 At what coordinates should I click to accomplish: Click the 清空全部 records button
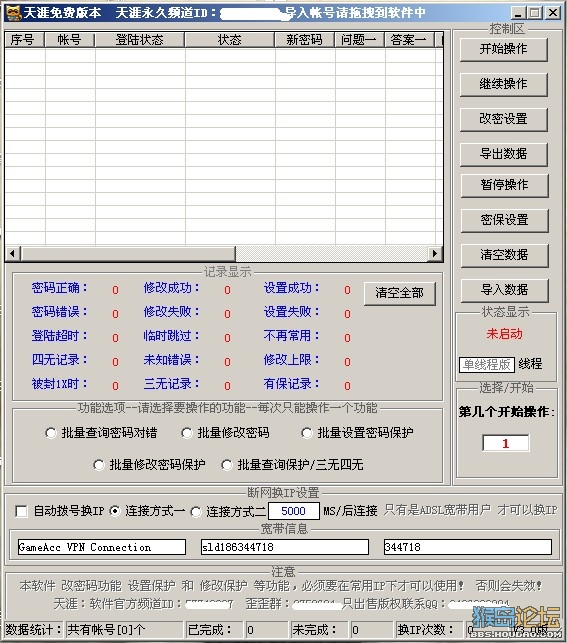[399, 293]
